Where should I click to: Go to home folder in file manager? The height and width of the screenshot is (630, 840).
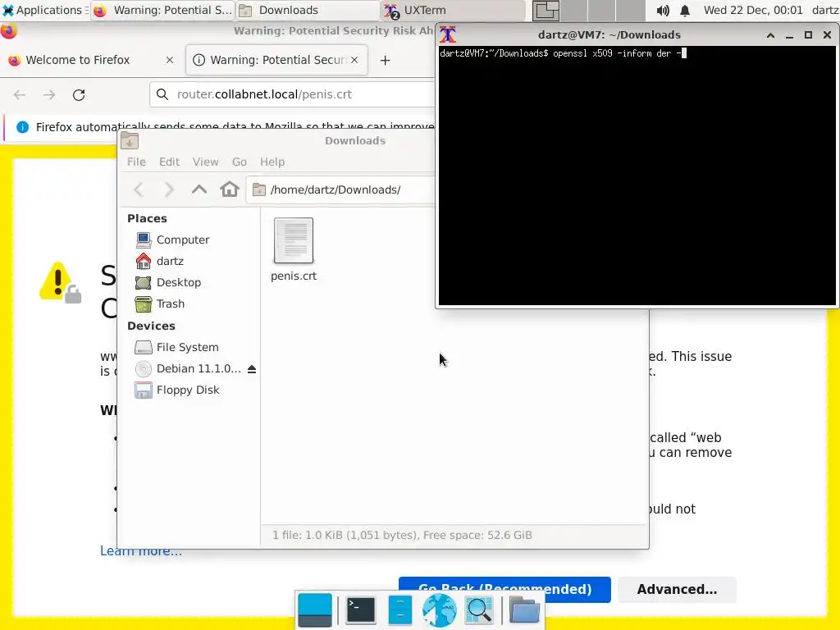tap(230, 189)
